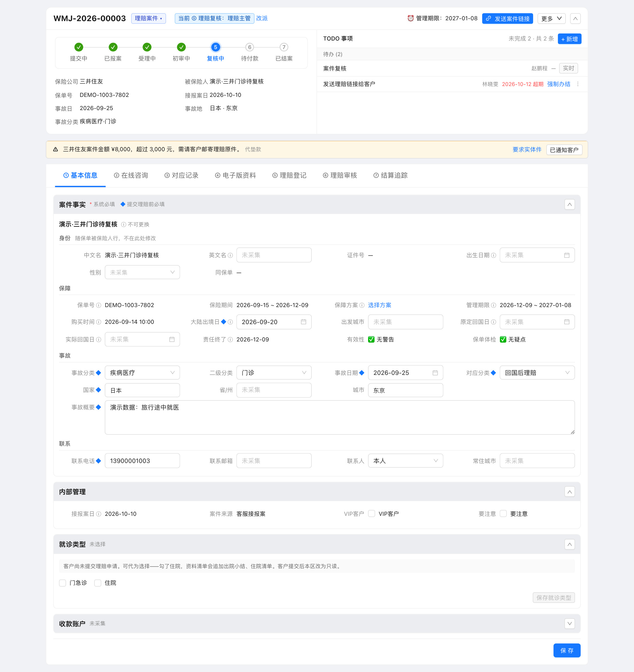The height and width of the screenshot is (672, 634).
Task: Tick the 要注意 checkbox
Action: click(x=503, y=513)
